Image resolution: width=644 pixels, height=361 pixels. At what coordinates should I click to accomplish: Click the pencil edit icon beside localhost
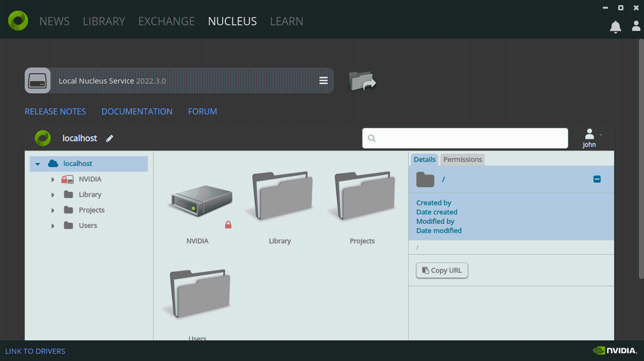tap(109, 138)
